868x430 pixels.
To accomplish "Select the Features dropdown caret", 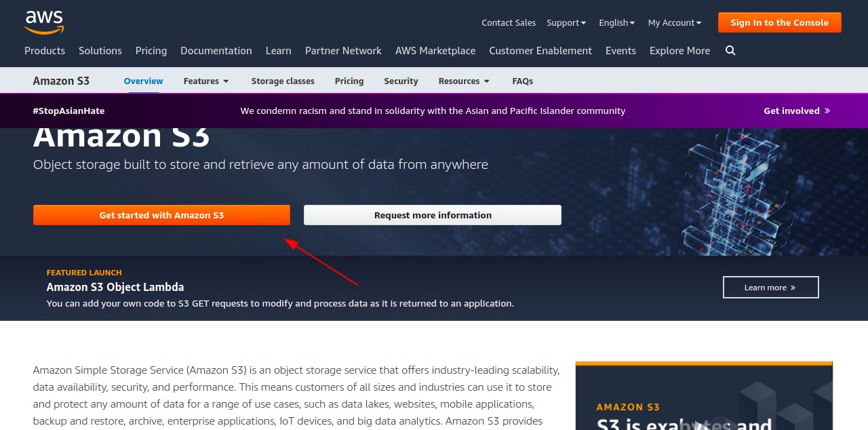I will [x=224, y=81].
